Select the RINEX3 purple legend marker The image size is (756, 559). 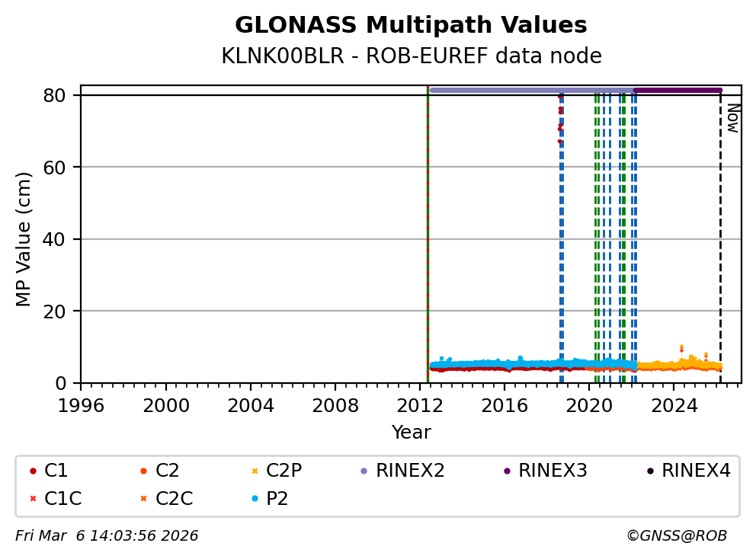point(507,471)
